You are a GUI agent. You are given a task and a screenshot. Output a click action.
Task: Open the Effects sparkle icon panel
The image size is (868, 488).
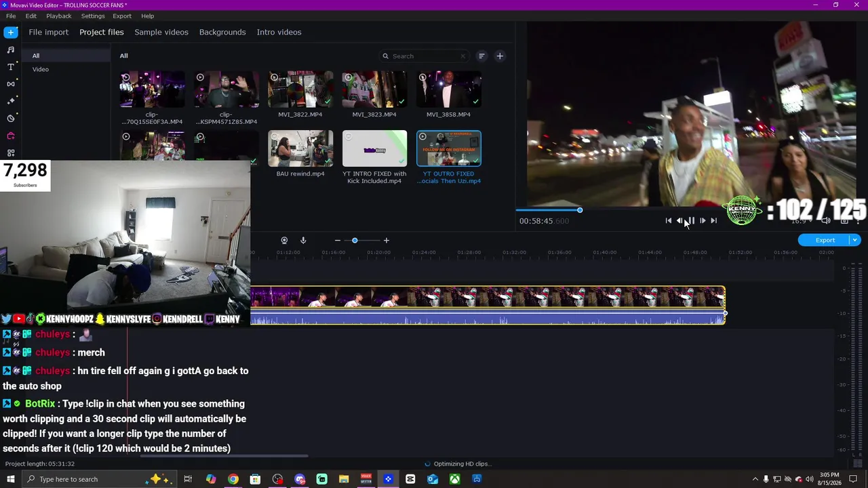point(11,101)
